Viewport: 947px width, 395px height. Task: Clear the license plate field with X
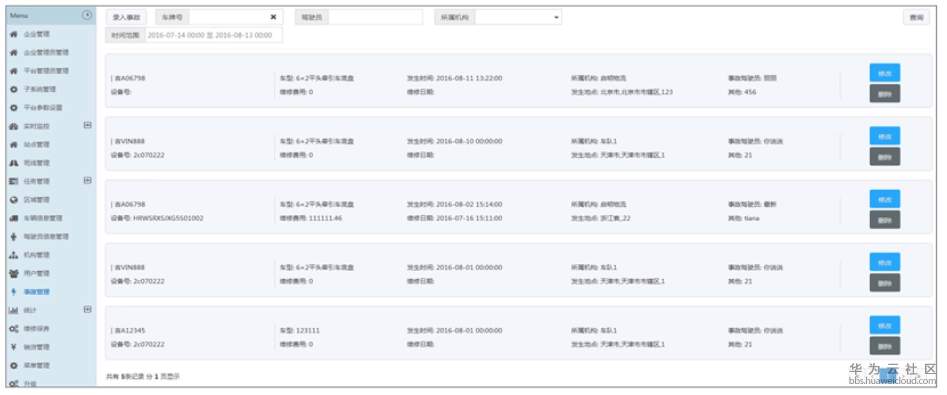273,17
